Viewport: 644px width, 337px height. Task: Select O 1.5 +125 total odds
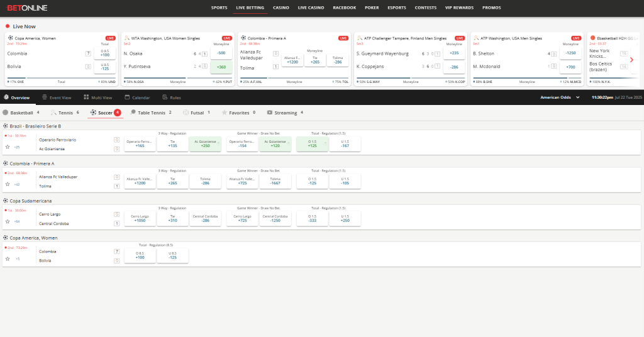point(312,144)
